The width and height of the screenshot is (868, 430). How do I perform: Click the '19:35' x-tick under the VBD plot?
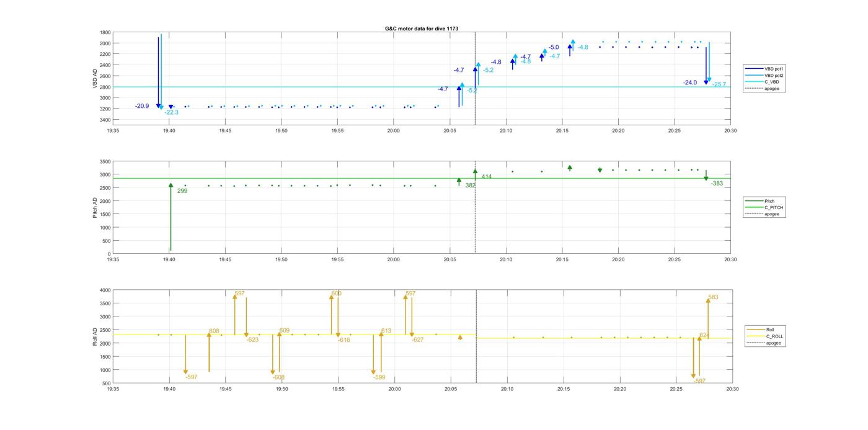(113, 131)
